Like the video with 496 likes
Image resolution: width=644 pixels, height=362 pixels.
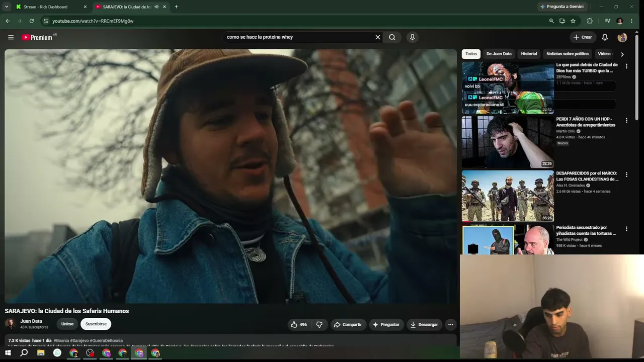coord(299,325)
